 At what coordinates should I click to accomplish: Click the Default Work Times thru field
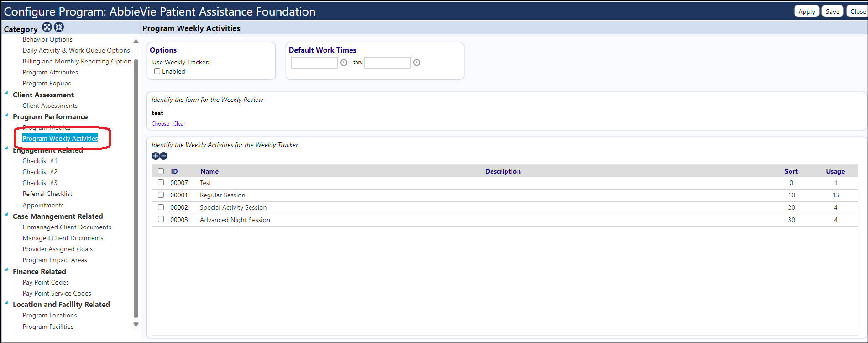[387, 63]
